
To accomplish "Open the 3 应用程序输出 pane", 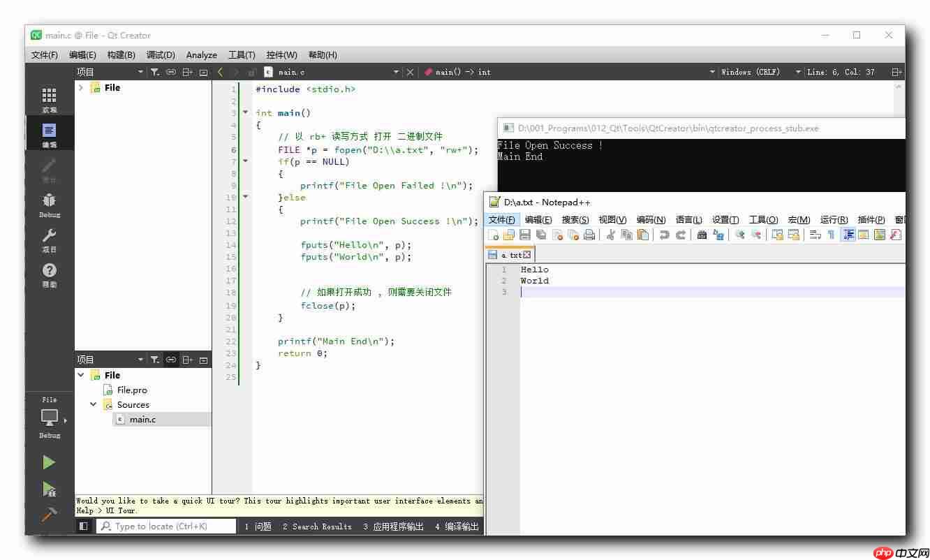I will [x=393, y=526].
